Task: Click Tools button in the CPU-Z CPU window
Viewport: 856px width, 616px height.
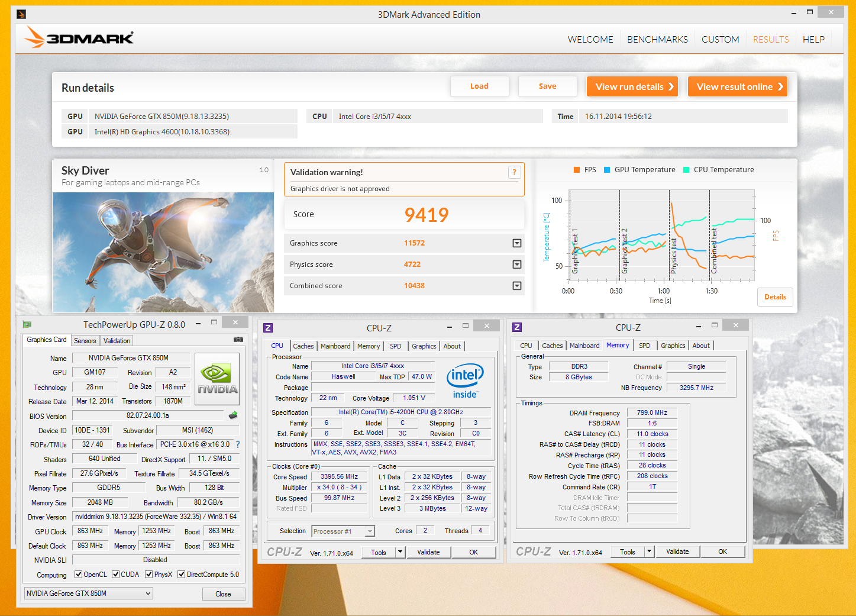Action: click(379, 552)
